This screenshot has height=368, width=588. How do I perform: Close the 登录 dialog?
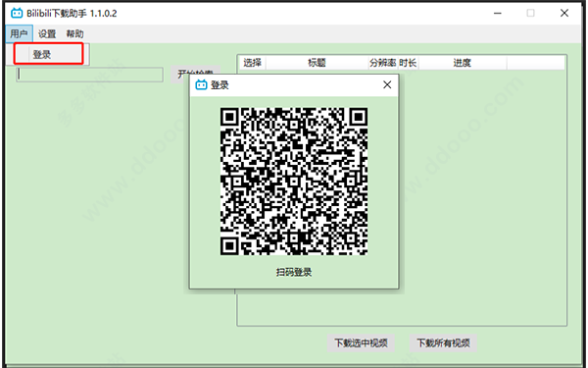tap(387, 84)
